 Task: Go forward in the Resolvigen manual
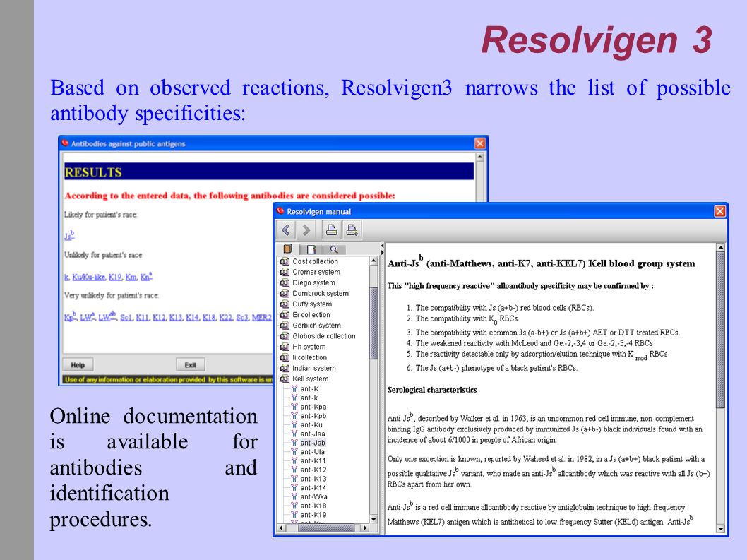(306, 230)
